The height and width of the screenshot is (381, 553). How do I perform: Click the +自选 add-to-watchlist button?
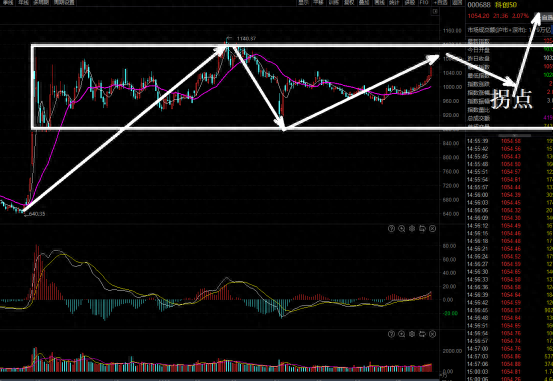coord(440,2)
